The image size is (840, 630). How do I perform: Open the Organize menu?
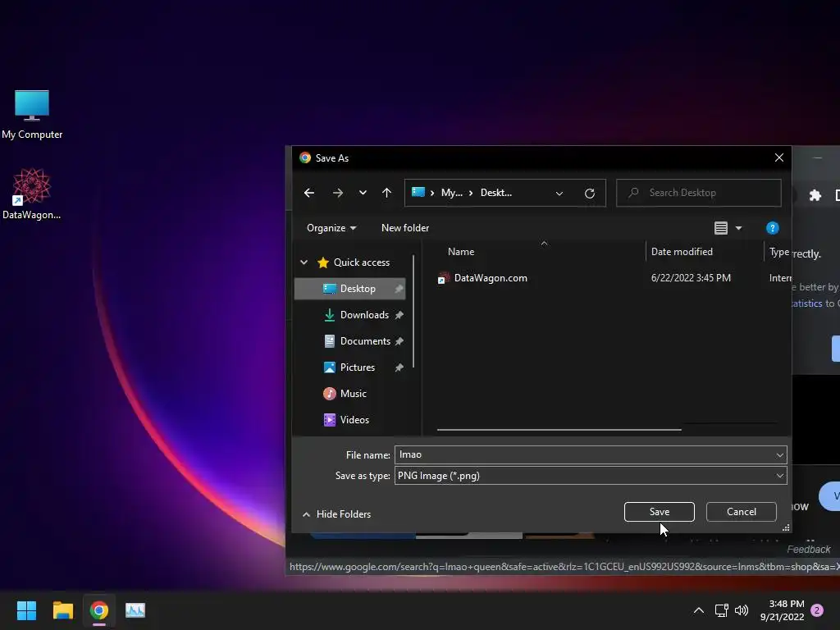331,228
